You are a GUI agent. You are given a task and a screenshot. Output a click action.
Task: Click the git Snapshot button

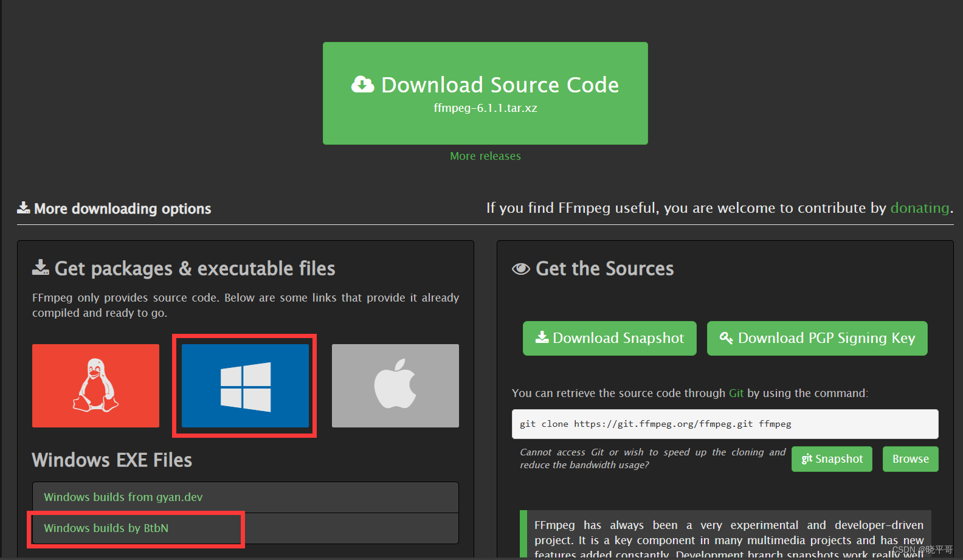(832, 459)
